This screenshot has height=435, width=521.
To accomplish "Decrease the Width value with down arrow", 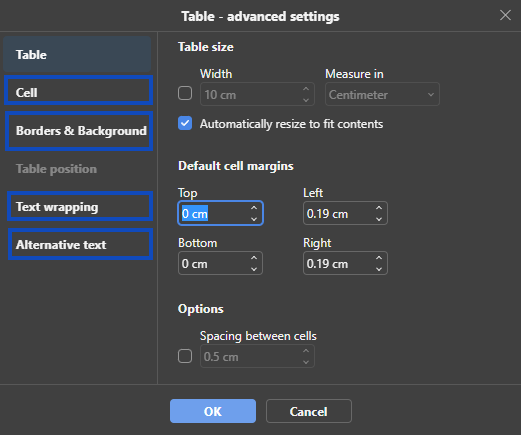I will (306, 100).
